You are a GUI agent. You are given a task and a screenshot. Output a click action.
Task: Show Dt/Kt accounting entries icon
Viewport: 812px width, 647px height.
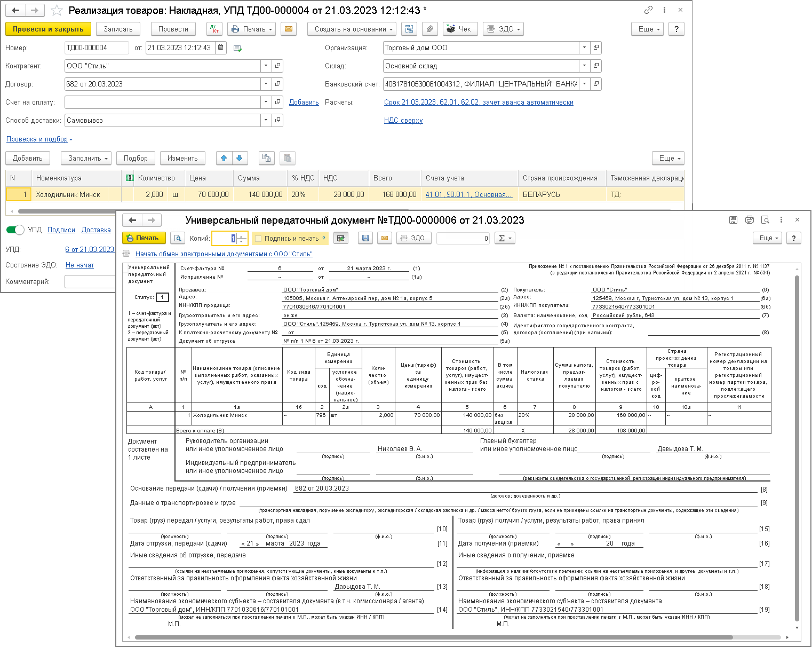pyautogui.click(x=214, y=29)
